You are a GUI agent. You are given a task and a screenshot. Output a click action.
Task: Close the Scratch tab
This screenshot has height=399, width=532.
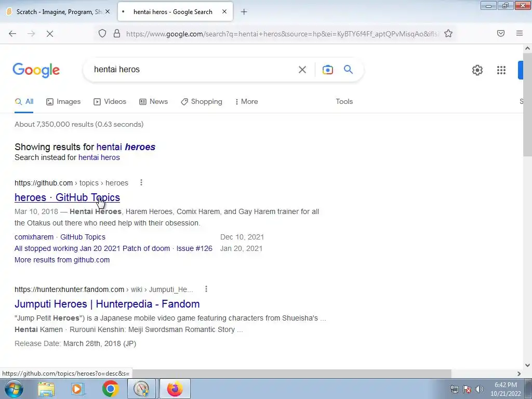[108, 11]
